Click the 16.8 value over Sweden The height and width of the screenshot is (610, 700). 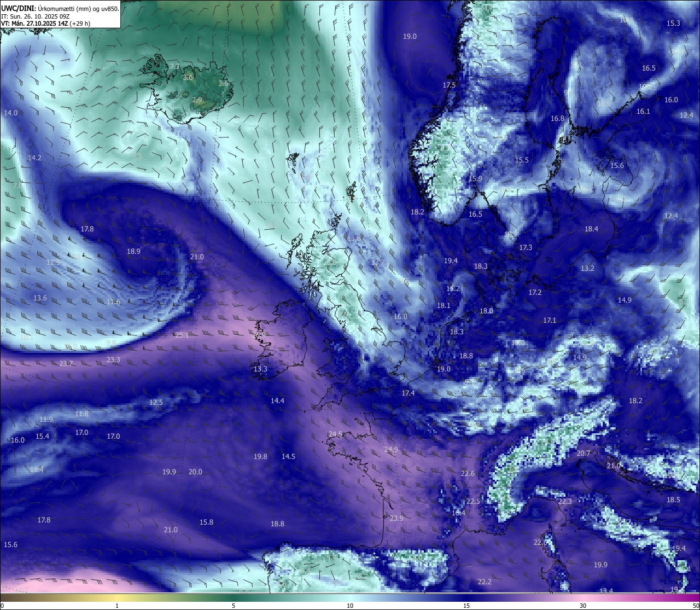(557, 119)
